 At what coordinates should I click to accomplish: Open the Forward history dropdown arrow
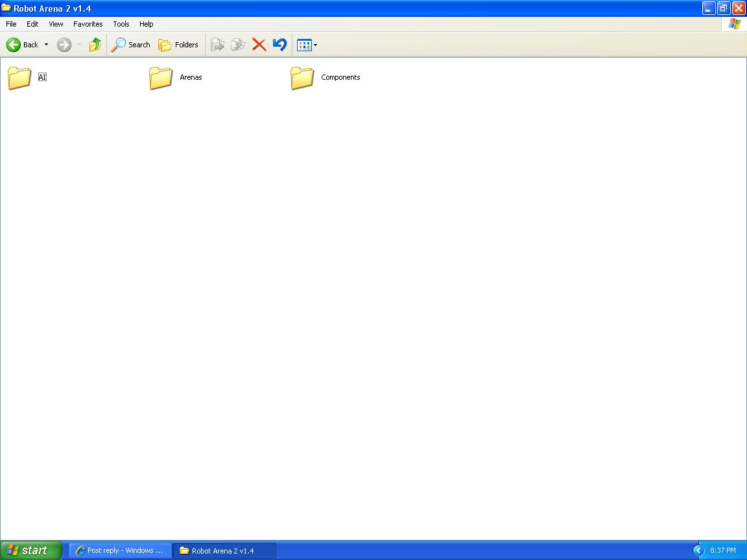tap(79, 45)
